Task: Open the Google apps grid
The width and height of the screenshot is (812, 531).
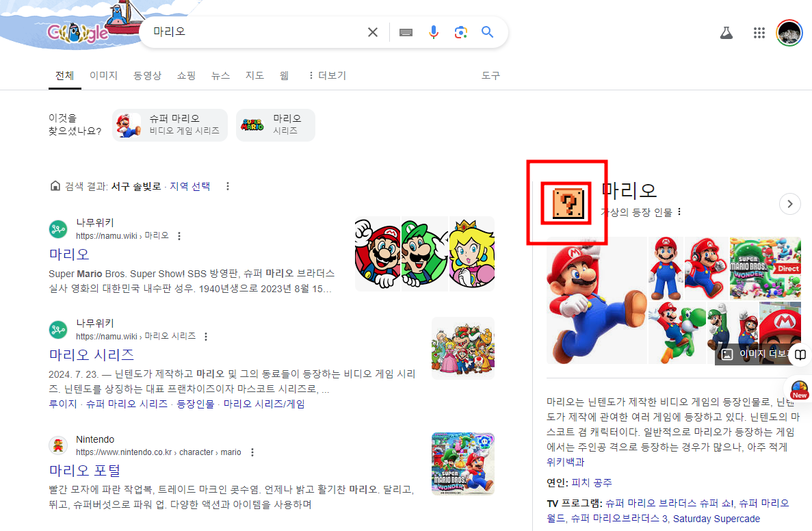Action: tap(759, 33)
